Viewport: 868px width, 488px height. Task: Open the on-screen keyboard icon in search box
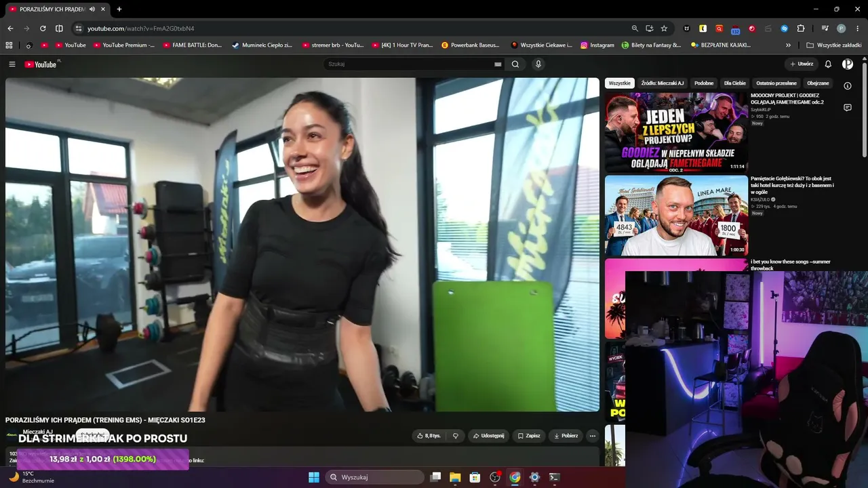pyautogui.click(x=498, y=64)
